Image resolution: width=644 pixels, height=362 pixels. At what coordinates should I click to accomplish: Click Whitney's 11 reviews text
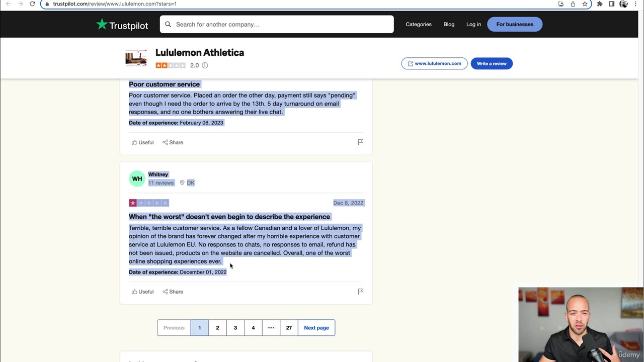(160, 183)
